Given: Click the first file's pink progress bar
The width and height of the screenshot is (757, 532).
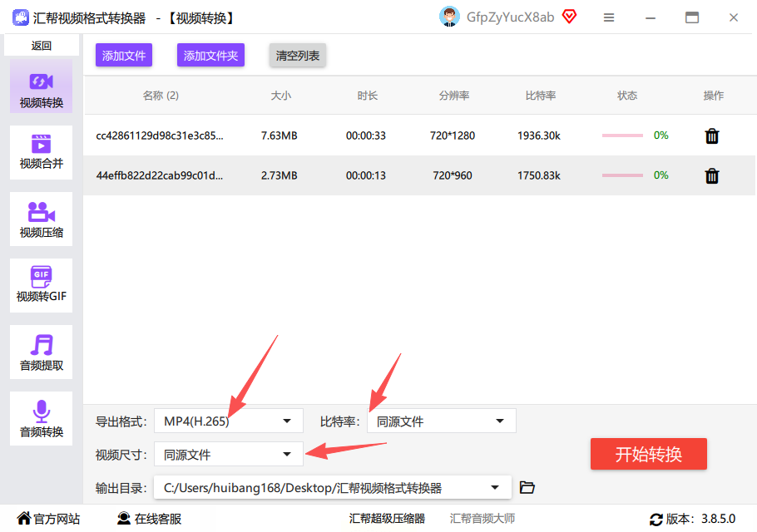Looking at the screenshot, I should (622, 135).
